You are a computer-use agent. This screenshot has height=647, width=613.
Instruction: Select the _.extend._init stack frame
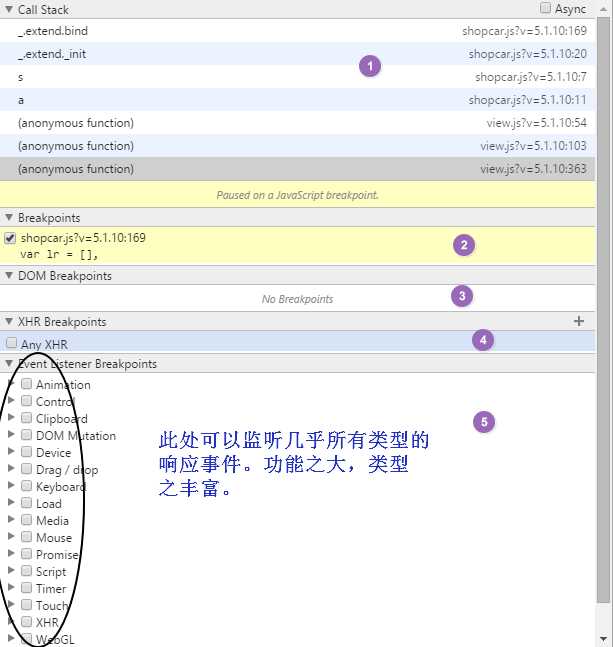click(297, 54)
